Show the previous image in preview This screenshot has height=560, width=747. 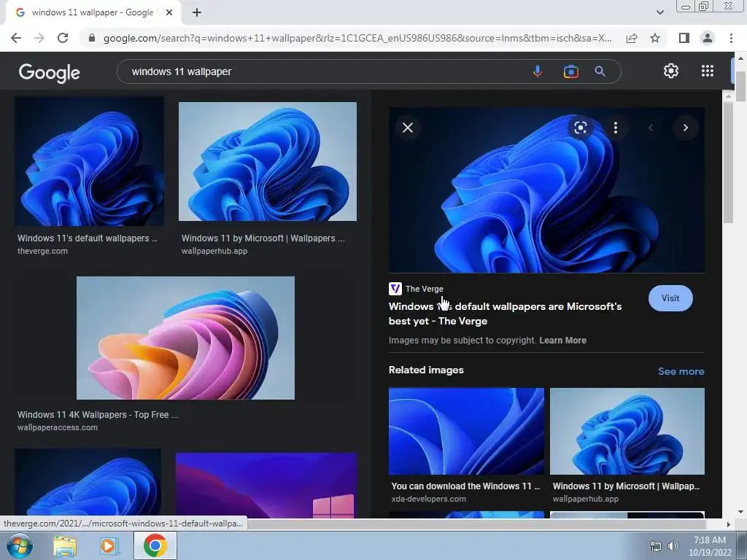pos(650,128)
